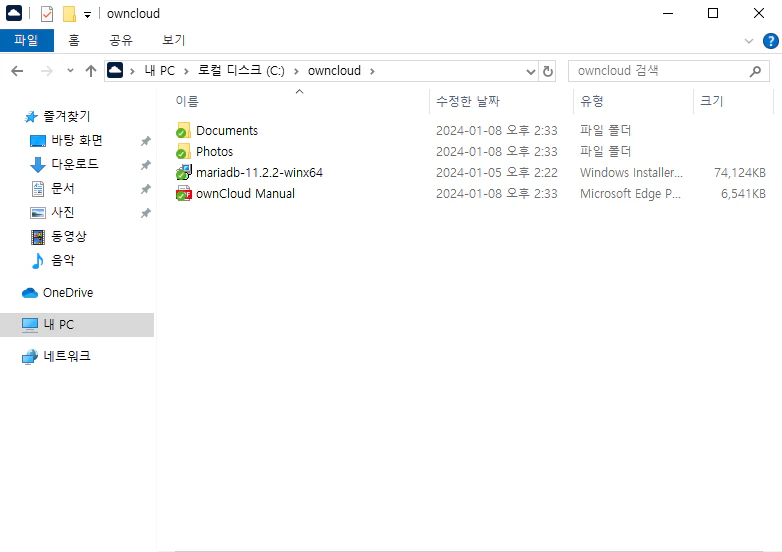Click the 즐겨찾기 star icon
Image resolution: width=782 pixels, height=552 pixels.
(31, 117)
